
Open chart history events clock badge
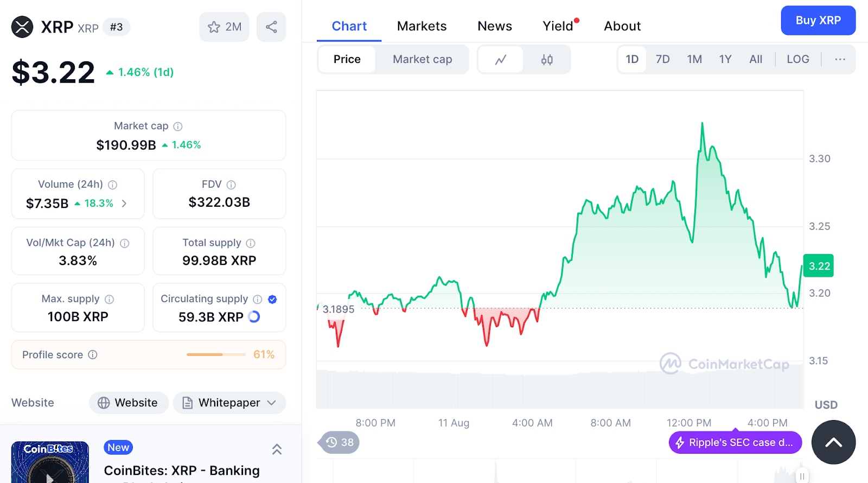click(340, 442)
